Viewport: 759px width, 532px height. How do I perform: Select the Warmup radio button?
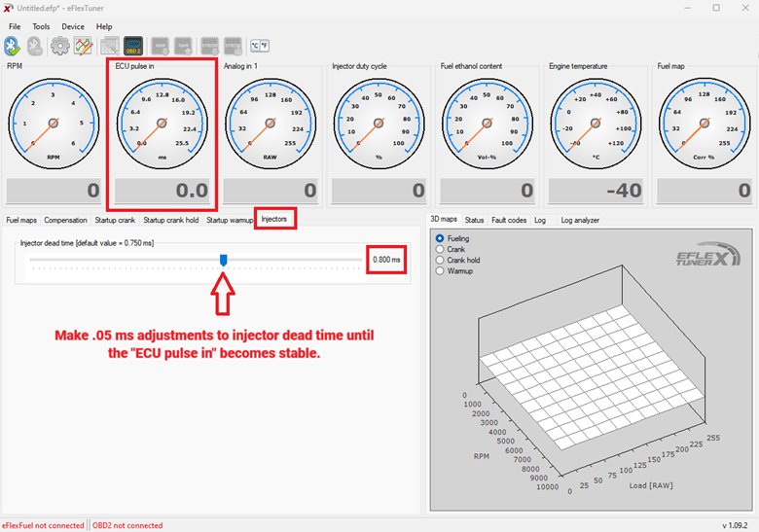pyautogui.click(x=440, y=270)
